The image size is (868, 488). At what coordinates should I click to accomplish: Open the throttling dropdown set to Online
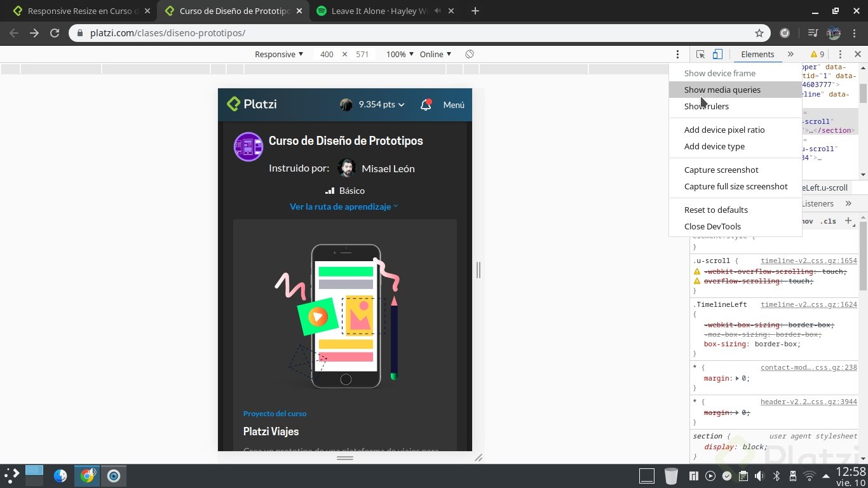coord(435,55)
